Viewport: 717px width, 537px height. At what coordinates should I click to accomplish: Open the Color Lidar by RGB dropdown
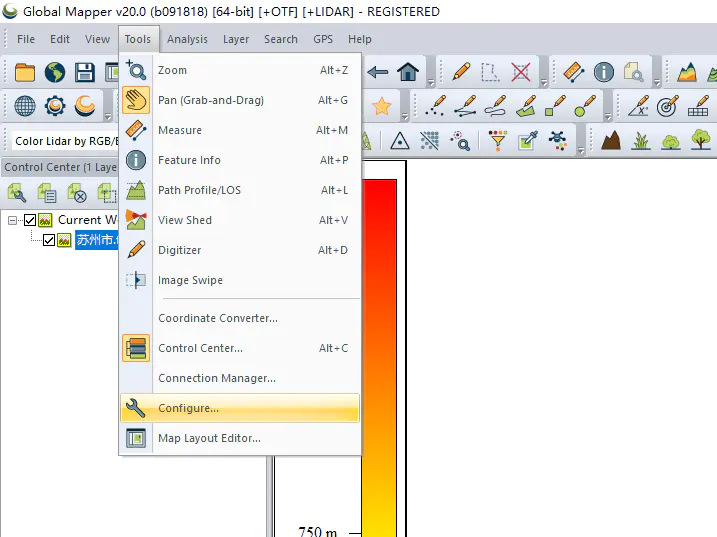[66, 141]
